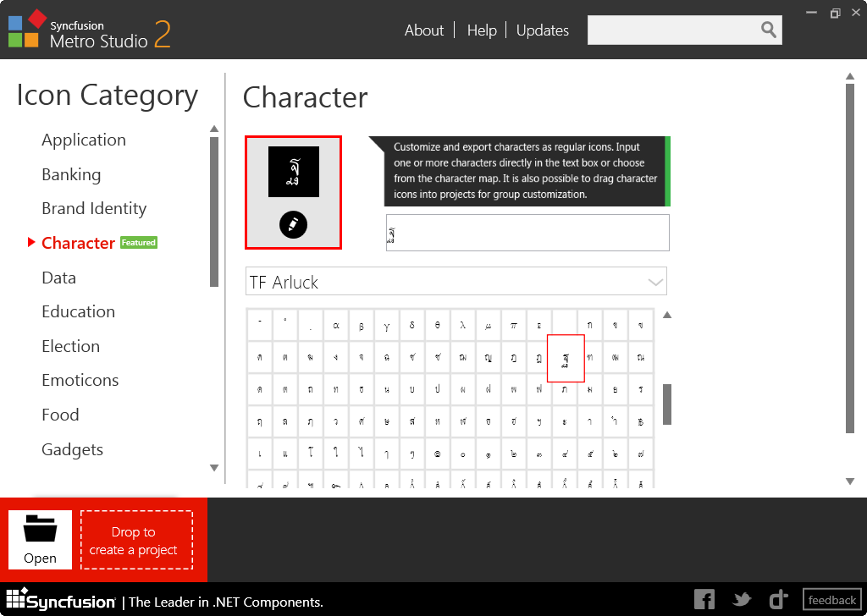The image size is (867, 616).
Task: Close the Metro Studio window
Action: click(x=856, y=12)
